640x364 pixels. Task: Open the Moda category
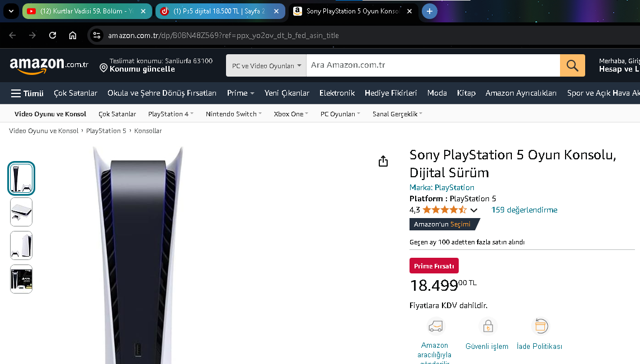(437, 93)
